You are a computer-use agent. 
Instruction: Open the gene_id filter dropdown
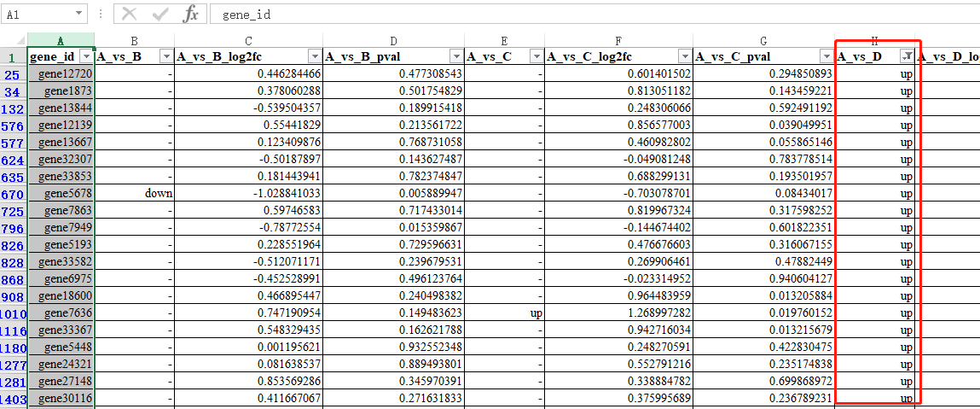tap(84, 56)
